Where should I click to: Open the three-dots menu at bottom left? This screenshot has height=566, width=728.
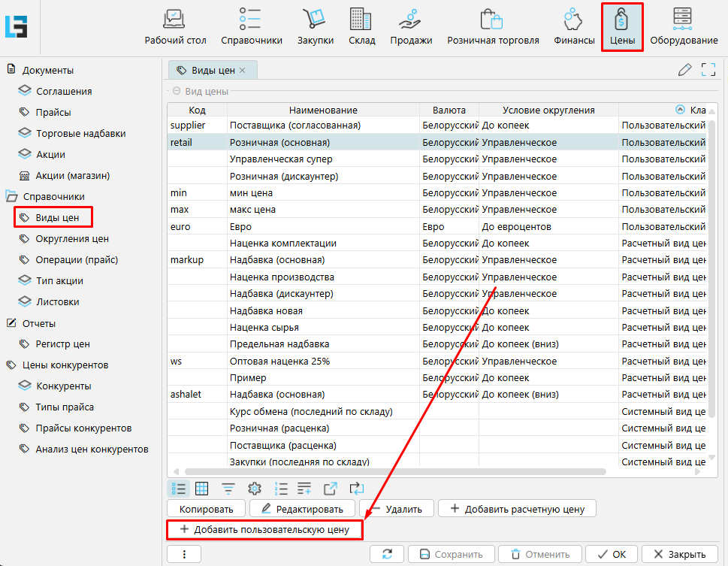[x=184, y=554]
